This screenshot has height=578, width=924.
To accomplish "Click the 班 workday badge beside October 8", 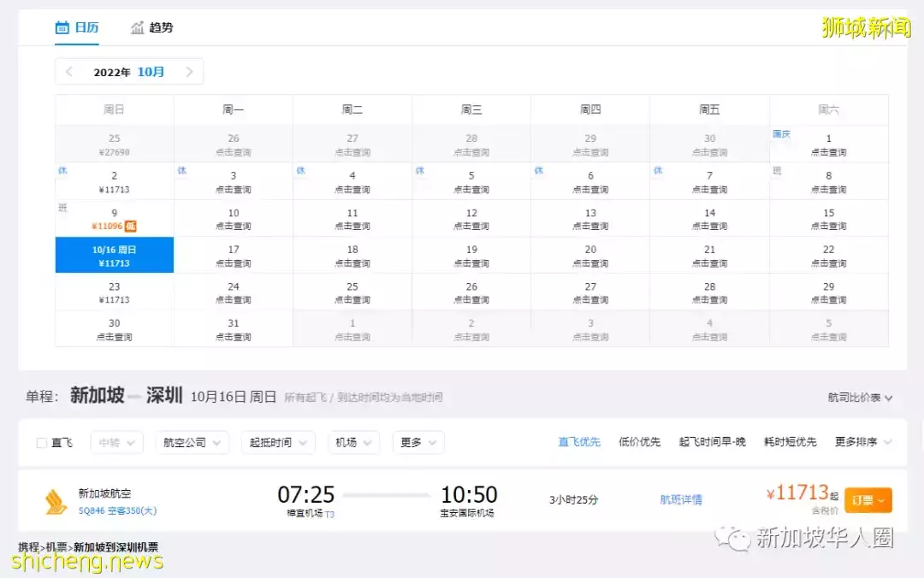I will click(x=777, y=171).
